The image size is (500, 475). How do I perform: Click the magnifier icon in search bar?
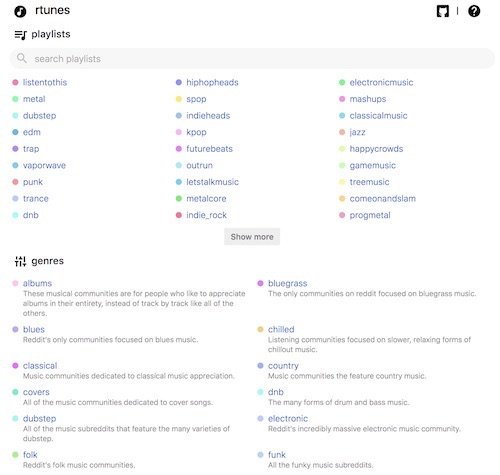pos(22,58)
